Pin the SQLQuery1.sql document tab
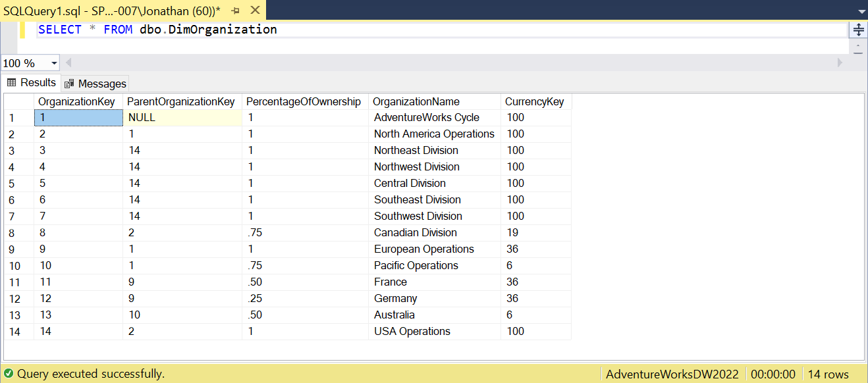The height and width of the screenshot is (383, 868). pos(236,11)
